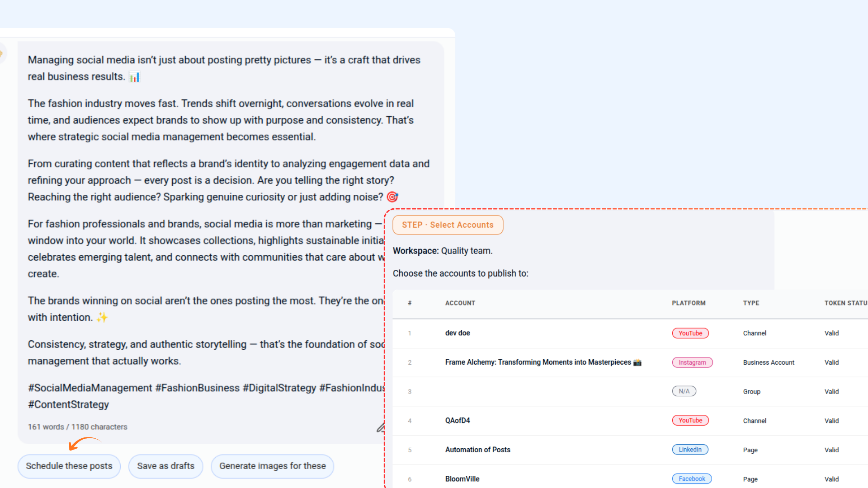
Task: Select the dev doe account row
Action: tap(458, 333)
